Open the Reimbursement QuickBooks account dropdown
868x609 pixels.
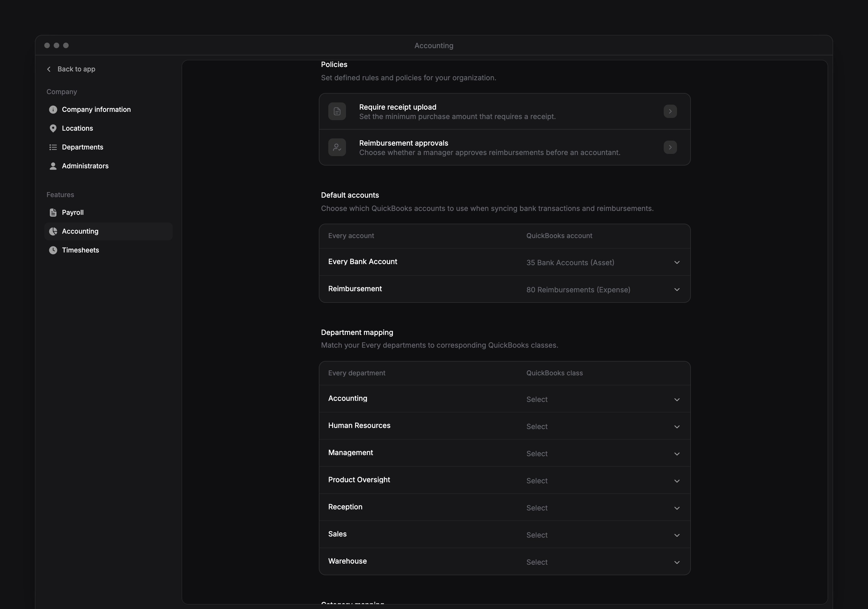[x=603, y=290]
